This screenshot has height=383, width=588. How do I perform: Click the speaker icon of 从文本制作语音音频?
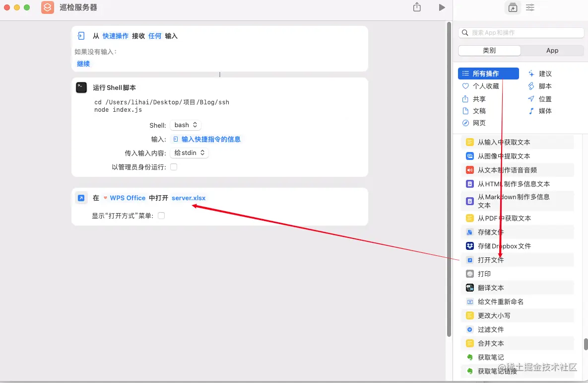point(469,170)
